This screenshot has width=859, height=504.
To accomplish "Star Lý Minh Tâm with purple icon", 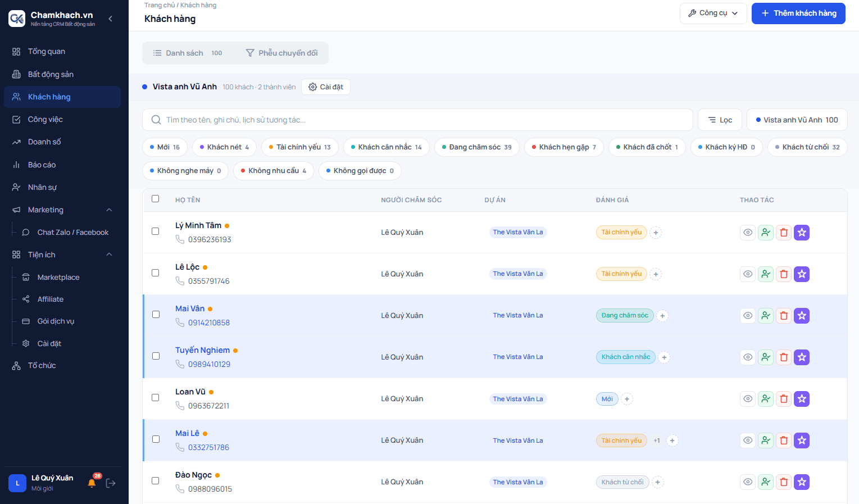I will click(802, 233).
